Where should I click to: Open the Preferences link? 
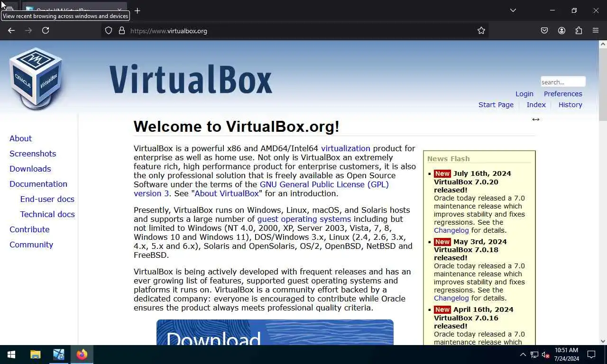pyautogui.click(x=563, y=94)
